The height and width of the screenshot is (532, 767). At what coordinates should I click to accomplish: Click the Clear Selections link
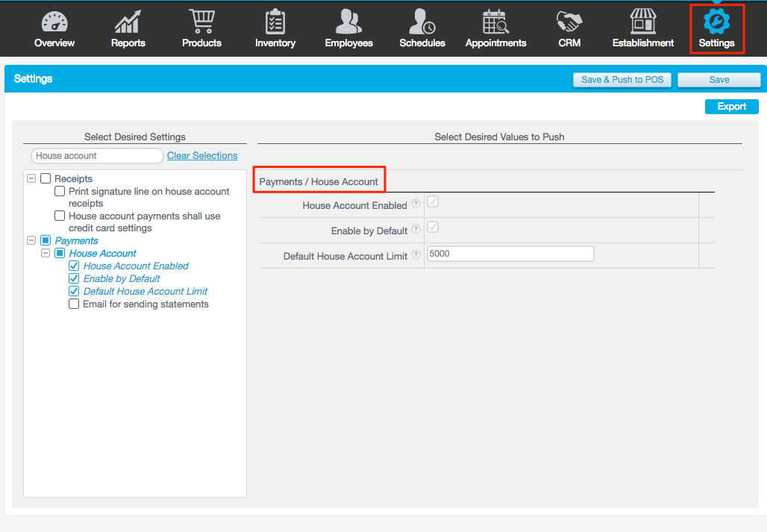201,155
